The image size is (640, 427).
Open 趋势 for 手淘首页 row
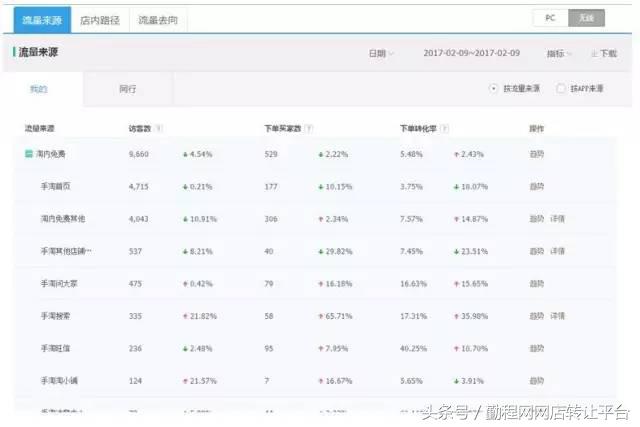(537, 187)
